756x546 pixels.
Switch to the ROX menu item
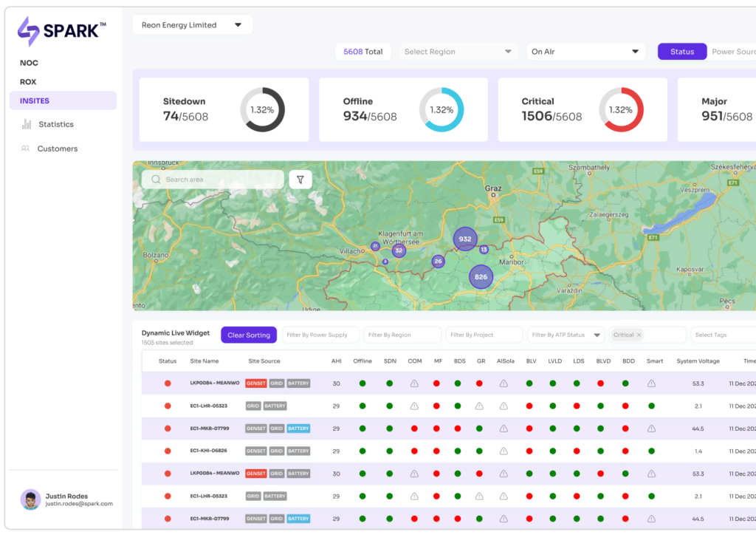coord(28,82)
